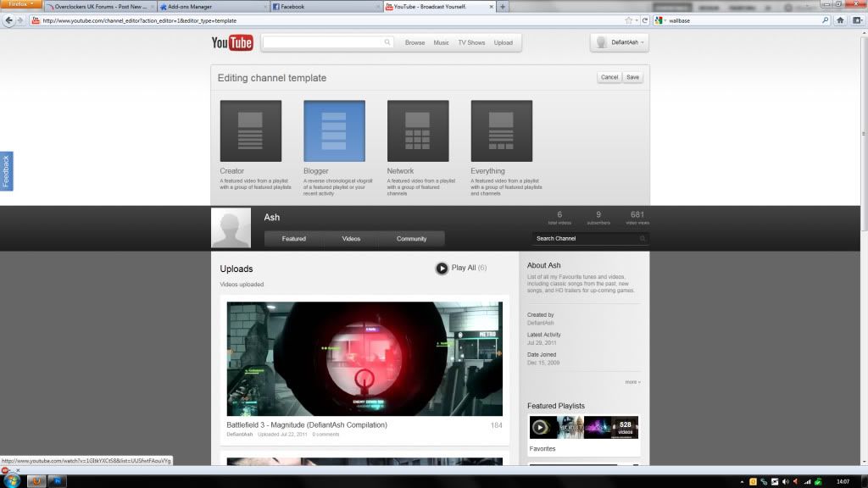Click the Firefox home icon
The height and width of the screenshot is (488, 868).
pyautogui.click(x=838, y=20)
